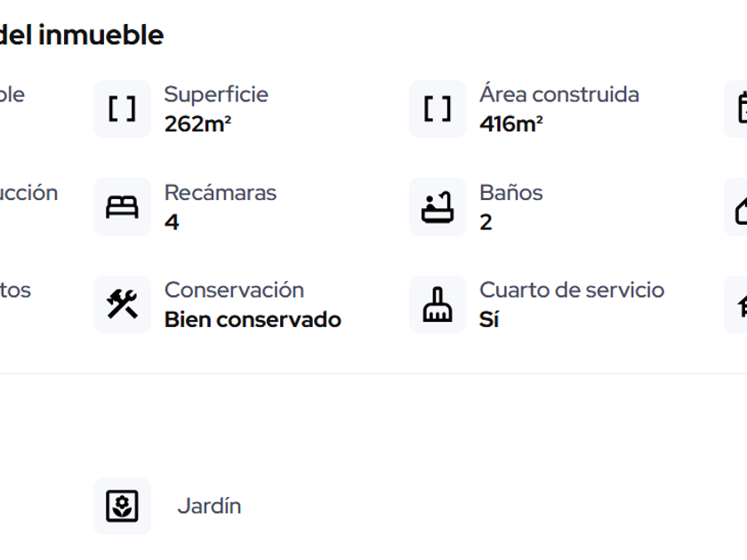The width and height of the screenshot is (747, 560).
Task: Click the Cuarto de servicio label
Action: [571, 290]
